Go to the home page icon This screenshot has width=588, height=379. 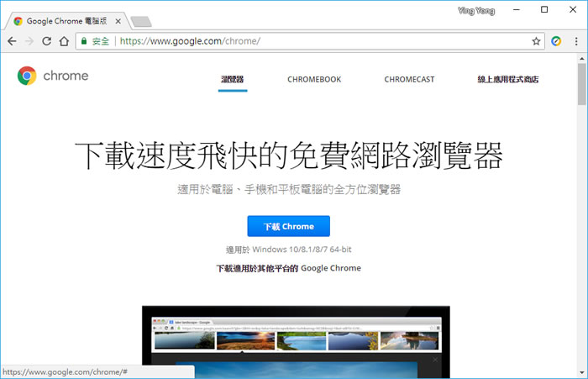(x=64, y=41)
